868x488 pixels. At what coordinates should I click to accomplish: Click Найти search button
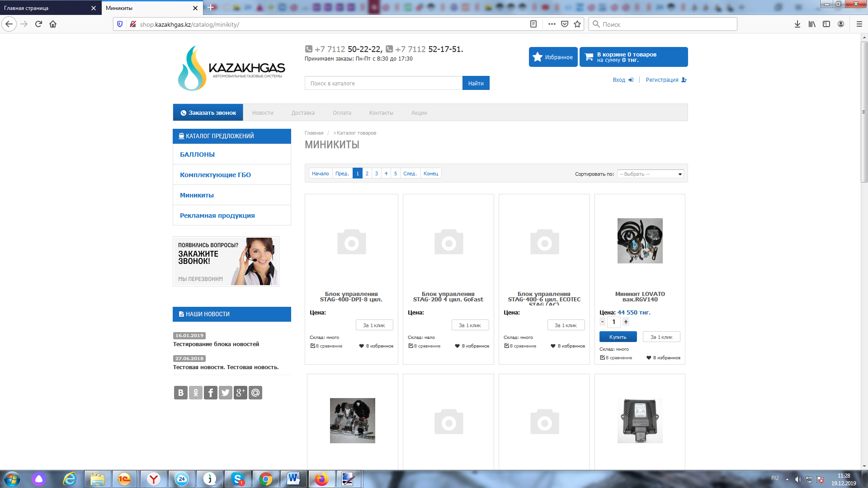point(476,83)
